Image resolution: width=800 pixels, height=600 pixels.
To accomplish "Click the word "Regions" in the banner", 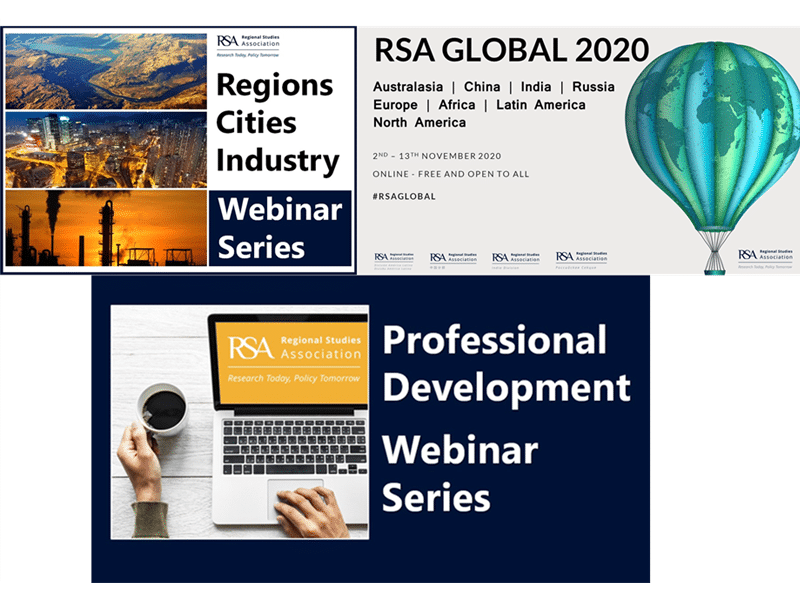I will (x=274, y=86).
